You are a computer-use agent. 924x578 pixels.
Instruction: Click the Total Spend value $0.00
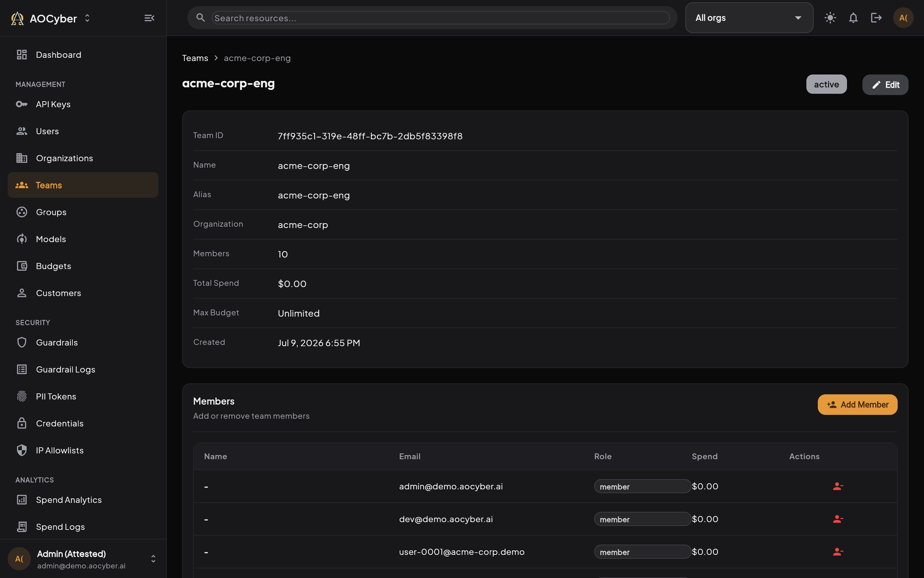(292, 284)
